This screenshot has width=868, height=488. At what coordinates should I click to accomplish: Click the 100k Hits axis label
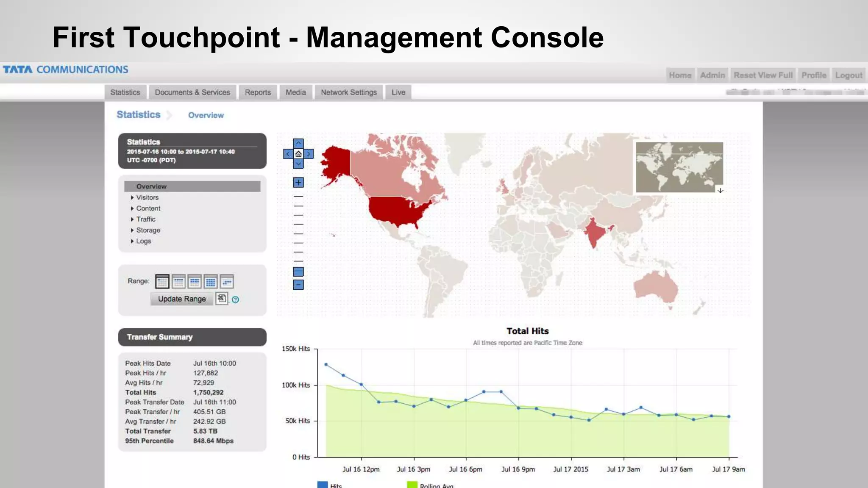296,385
